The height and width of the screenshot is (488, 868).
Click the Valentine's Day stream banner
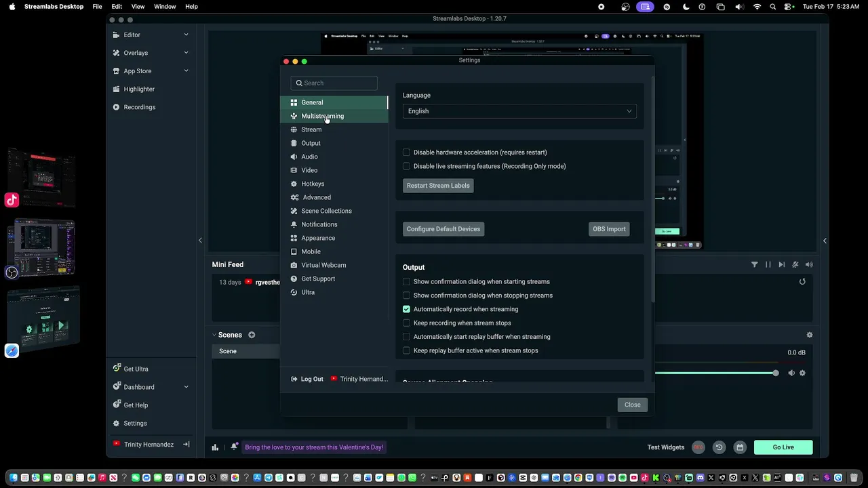coord(314,447)
